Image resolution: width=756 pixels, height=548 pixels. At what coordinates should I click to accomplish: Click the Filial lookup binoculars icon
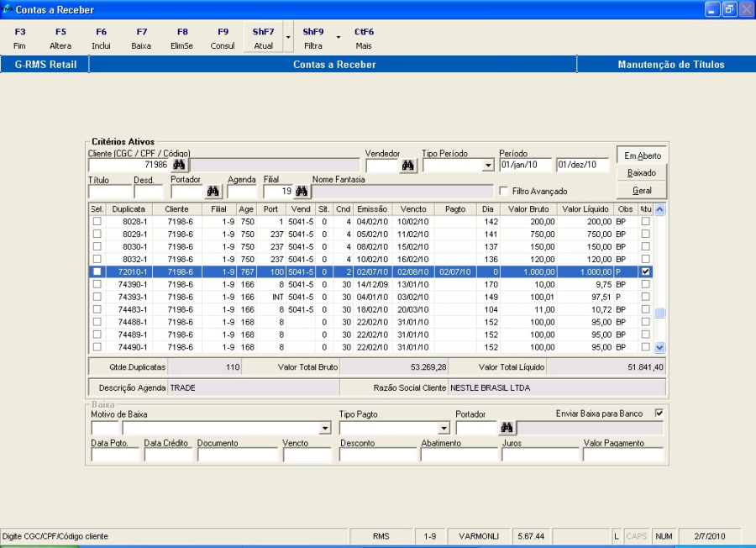point(301,191)
